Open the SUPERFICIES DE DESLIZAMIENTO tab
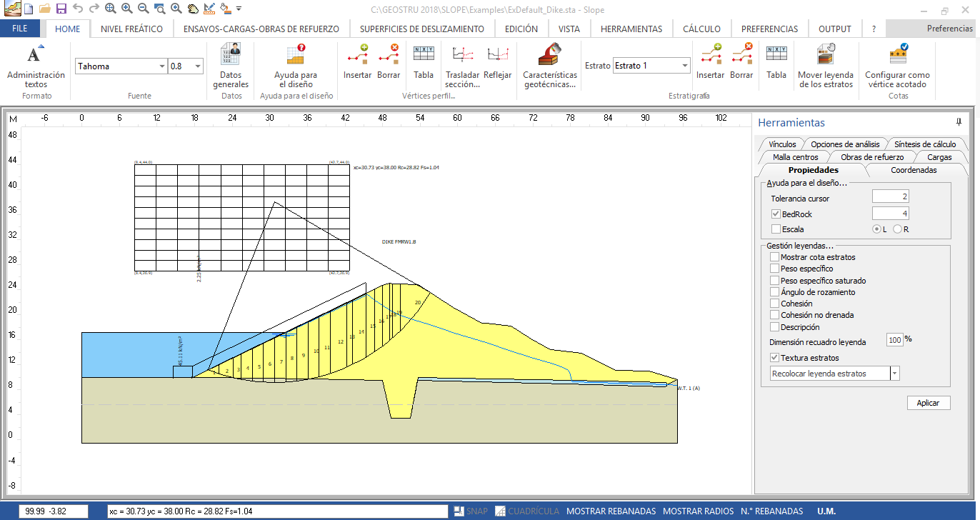 pos(422,29)
